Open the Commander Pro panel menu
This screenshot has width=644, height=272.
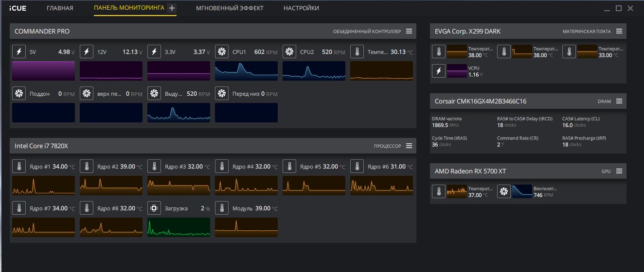(x=409, y=31)
